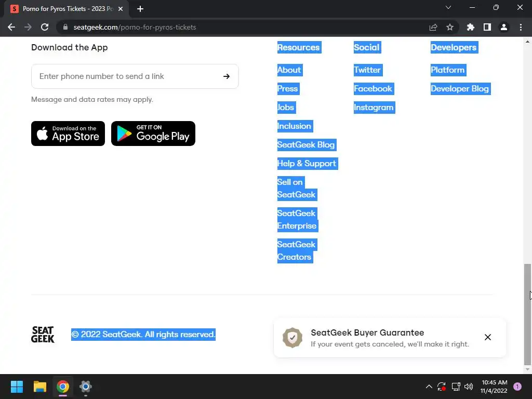532x399 pixels.
Task: Open the About link
Action: [289, 70]
